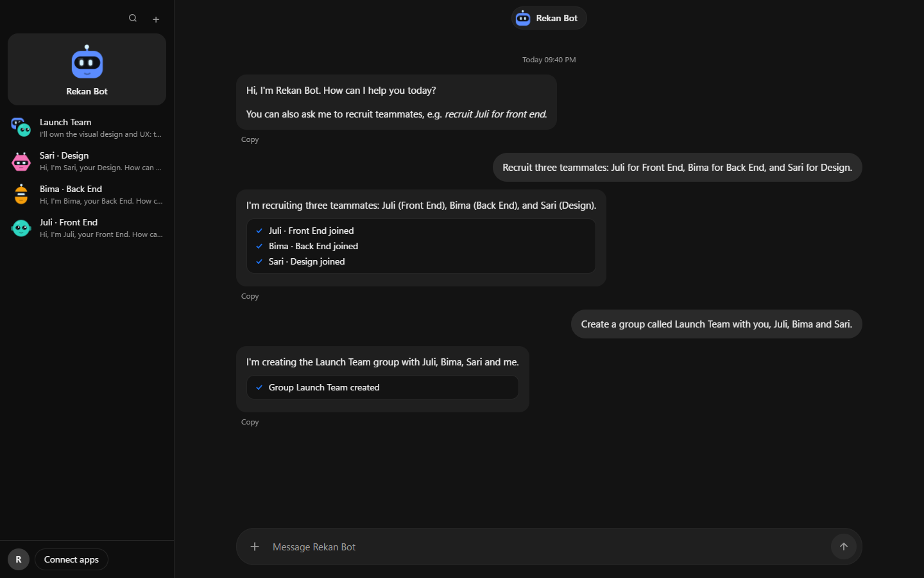Click Group Launch Team created status row
This screenshot has width=924, height=578.
(382, 387)
